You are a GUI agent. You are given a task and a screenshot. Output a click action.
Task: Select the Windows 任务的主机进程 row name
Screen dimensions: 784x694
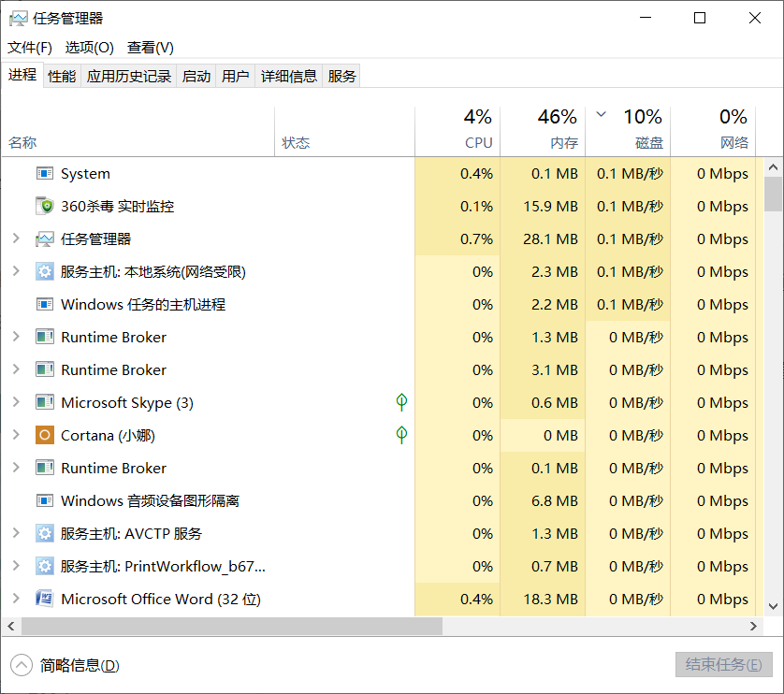(x=143, y=304)
